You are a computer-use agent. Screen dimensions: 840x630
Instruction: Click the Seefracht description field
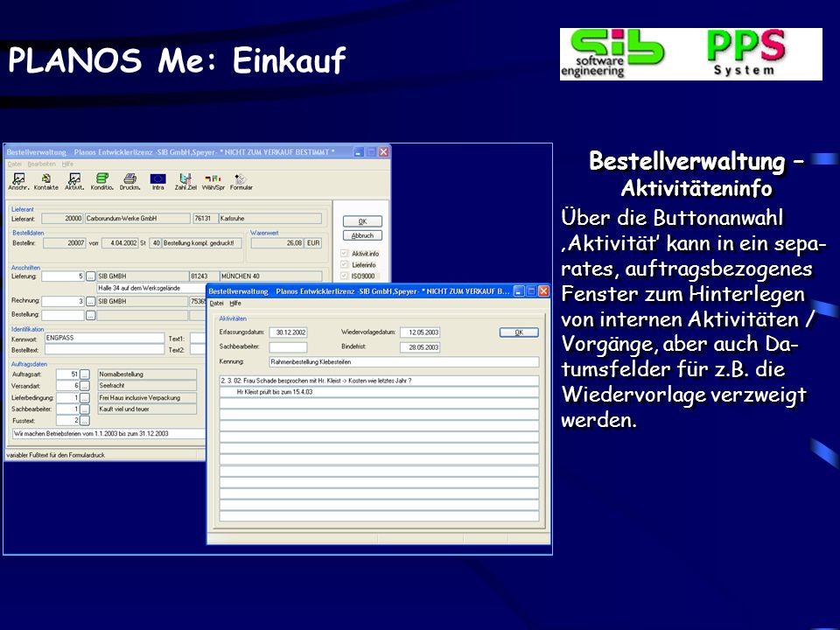click(x=147, y=386)
